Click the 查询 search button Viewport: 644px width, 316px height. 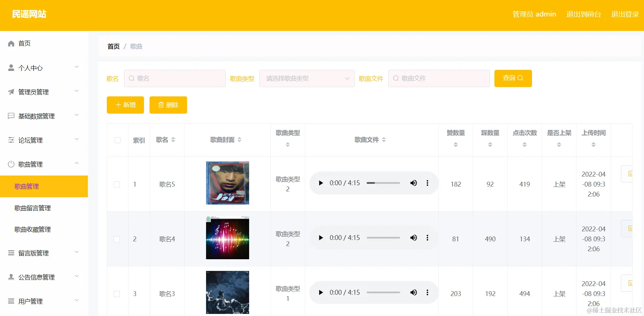513,78
